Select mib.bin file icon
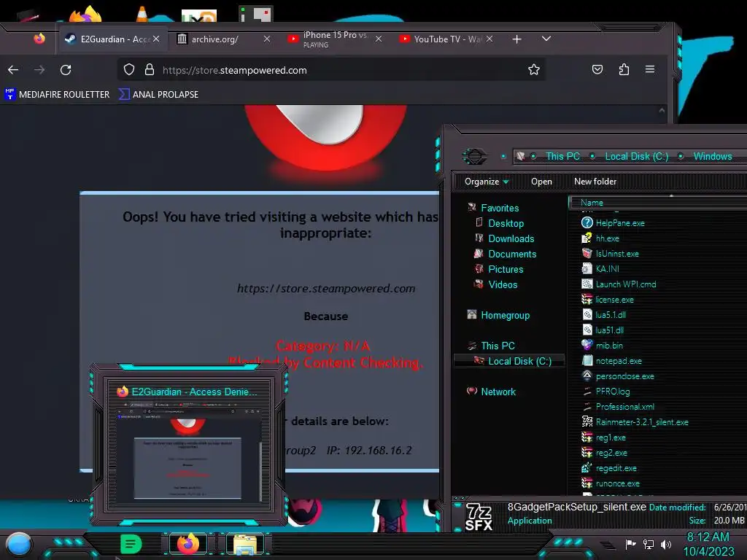This screenshot has width=747, height=560. coord(587,345)
